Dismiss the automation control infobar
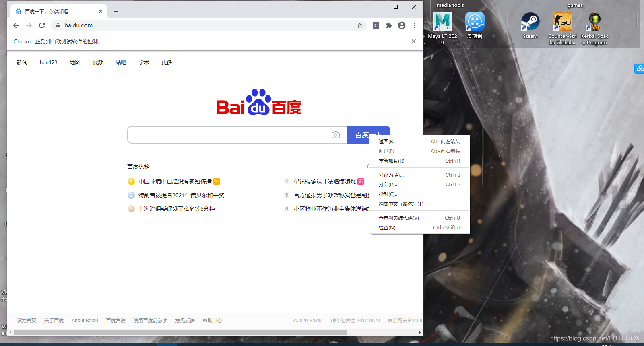 pyautogui.click(x=414, y=41)
